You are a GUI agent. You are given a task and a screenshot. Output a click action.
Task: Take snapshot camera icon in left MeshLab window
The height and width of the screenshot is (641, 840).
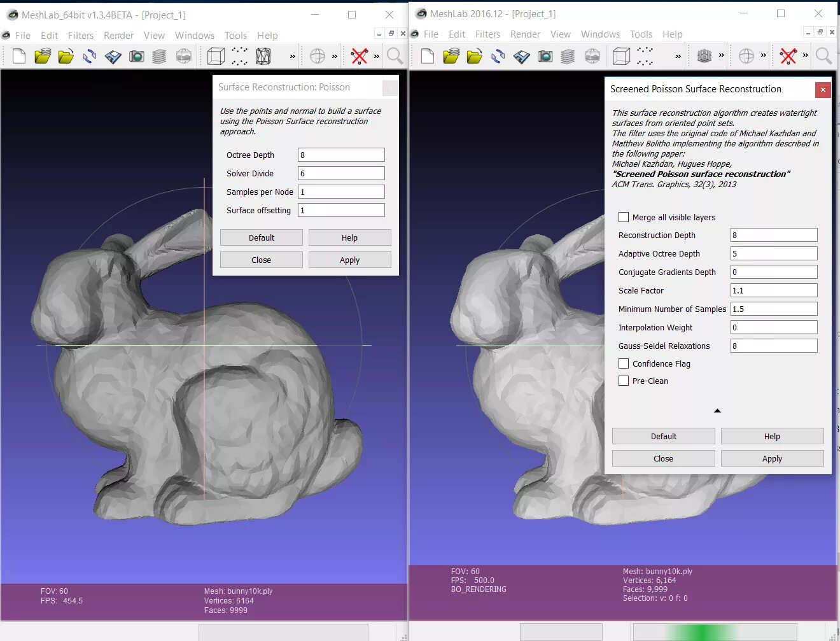(136, 57)
